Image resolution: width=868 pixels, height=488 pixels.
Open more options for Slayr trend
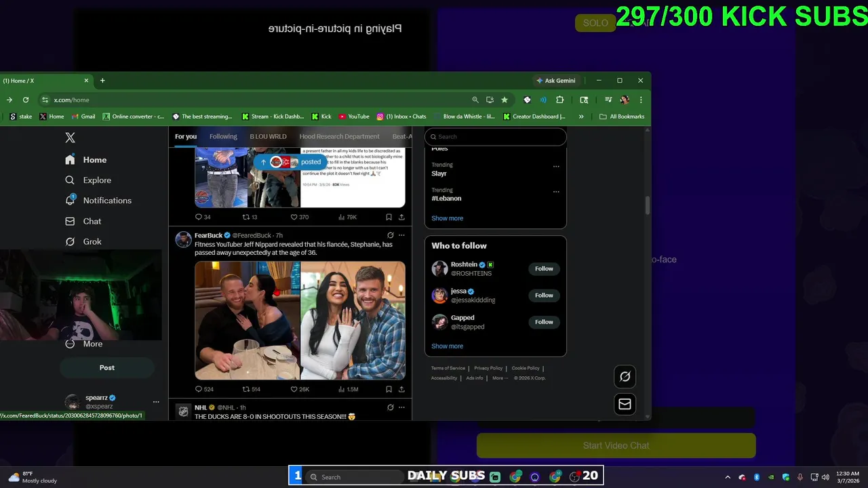click(556, 166)
